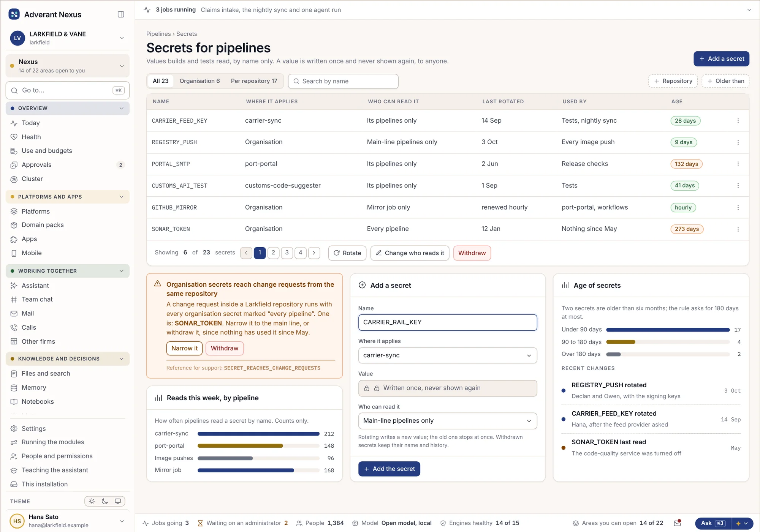Screen dimensions: 760x532
Task: Expand the Nexus areas selector
Action: tap(68, 66)
